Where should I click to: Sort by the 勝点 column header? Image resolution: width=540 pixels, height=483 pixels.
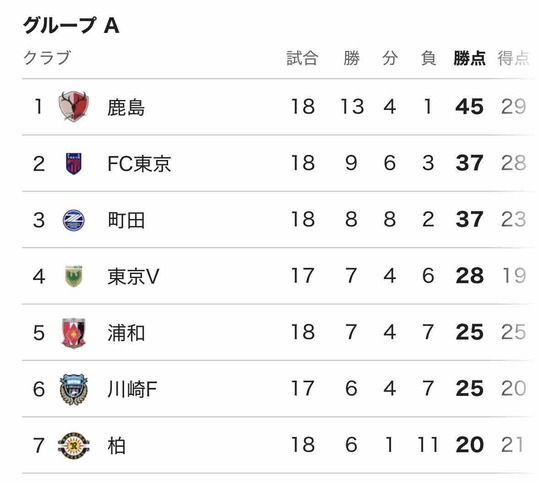point(469,58)
